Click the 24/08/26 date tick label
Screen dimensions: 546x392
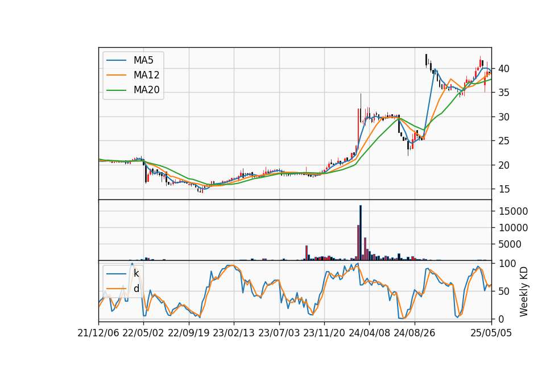pos(415,333)
